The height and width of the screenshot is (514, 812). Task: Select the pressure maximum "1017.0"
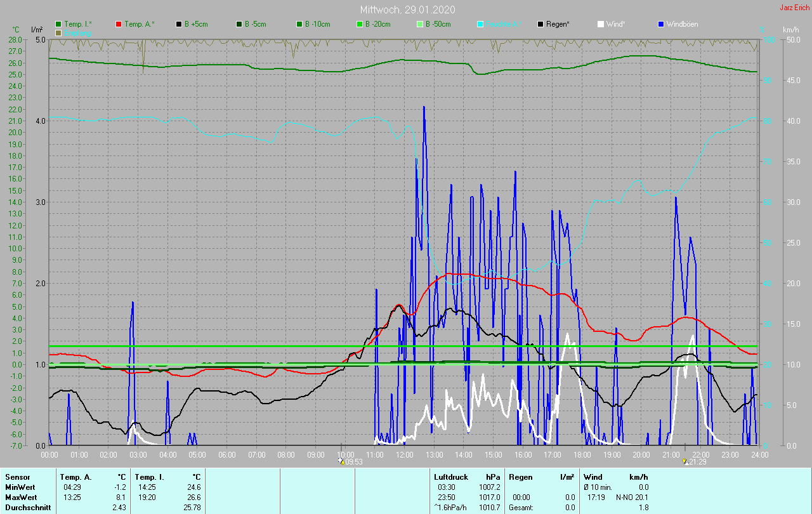(x=490, y=498)
